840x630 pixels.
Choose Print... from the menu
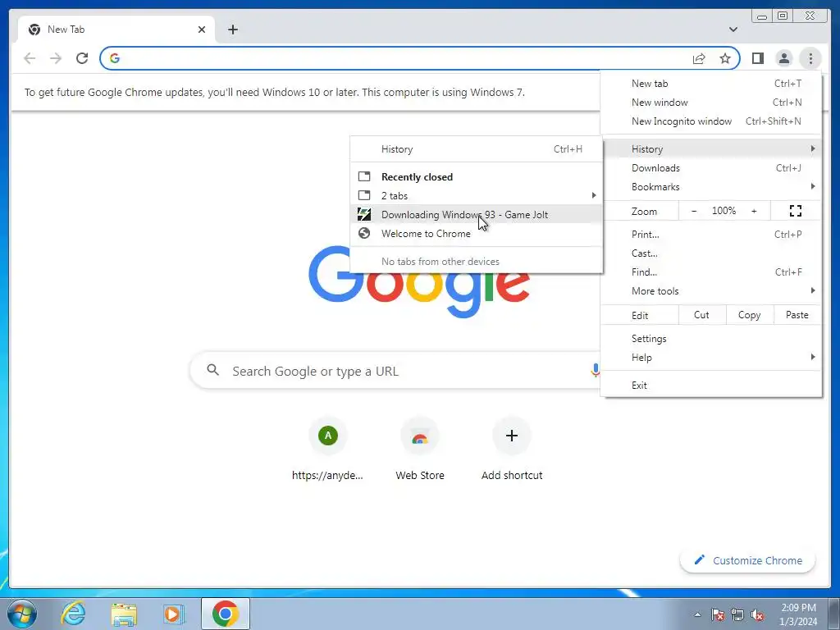coord(711,234)
